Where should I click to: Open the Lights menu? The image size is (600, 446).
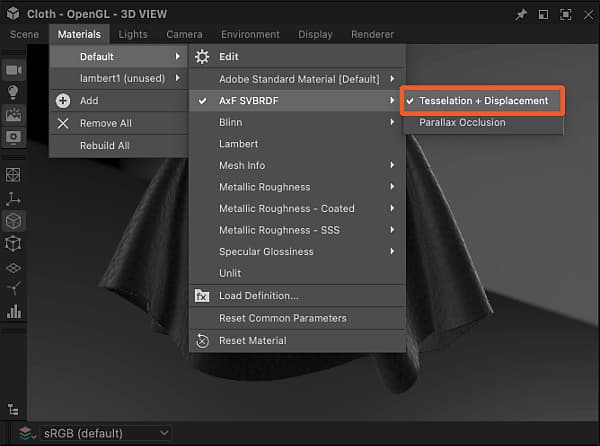(x=133, y=34)
